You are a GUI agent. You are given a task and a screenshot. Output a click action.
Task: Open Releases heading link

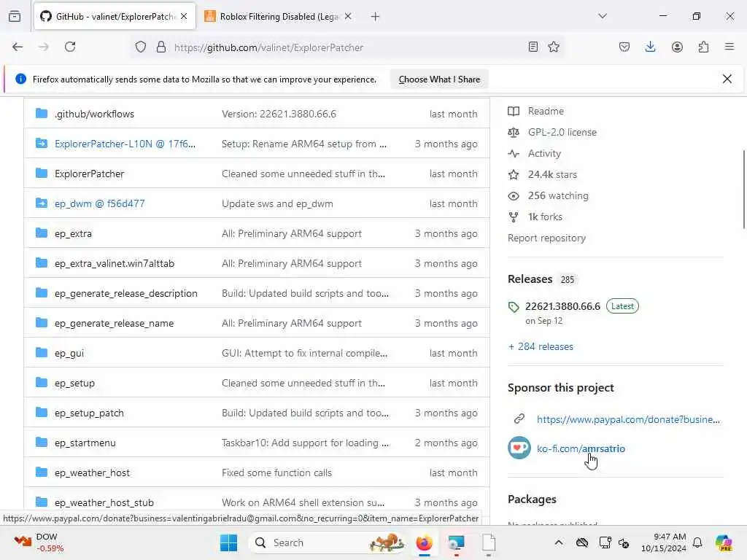[x=530, y=279]
